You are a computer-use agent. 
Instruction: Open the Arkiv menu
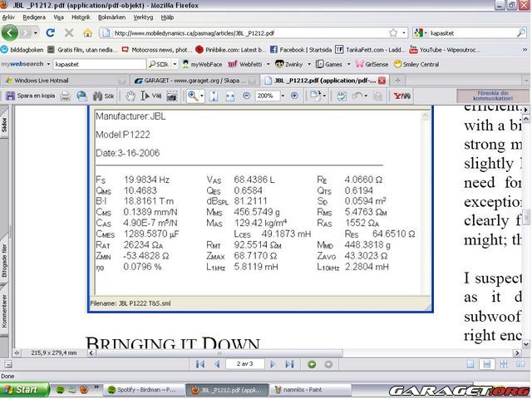point(8,17)
